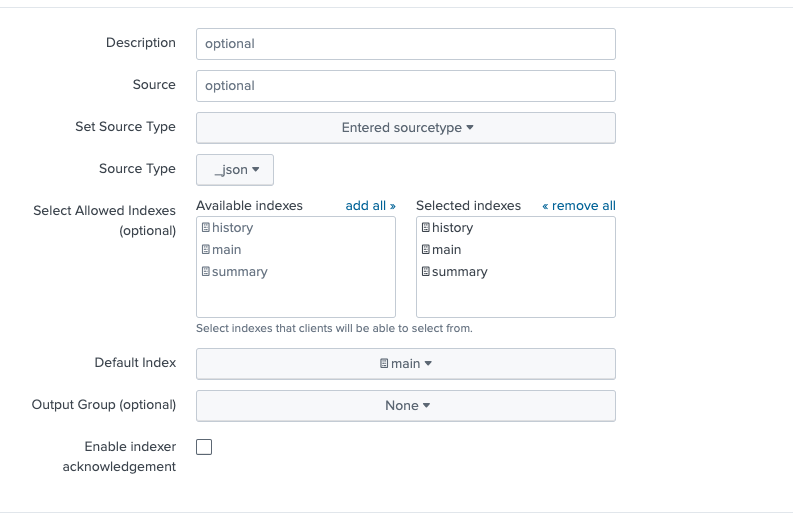Open the Set Source Type dropdown
The image size is (793, 521).
click(x=405, y=128)
